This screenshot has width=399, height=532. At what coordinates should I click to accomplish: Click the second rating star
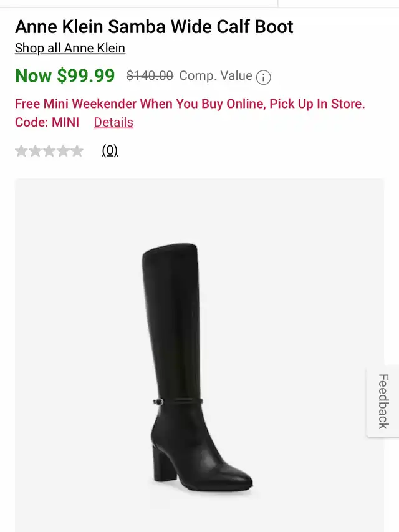[x=36, y=151]
